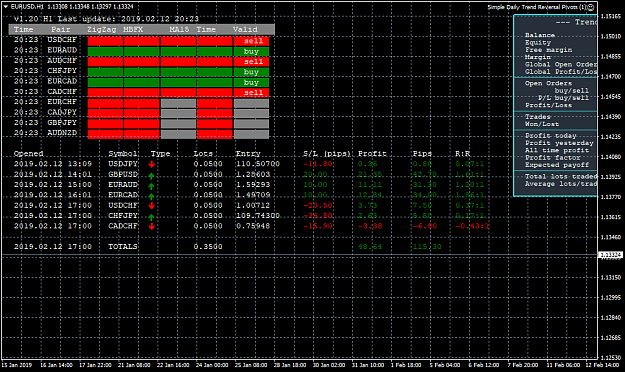Click the current price marker on price scale

pyautogui.click(x=611, y=255)
